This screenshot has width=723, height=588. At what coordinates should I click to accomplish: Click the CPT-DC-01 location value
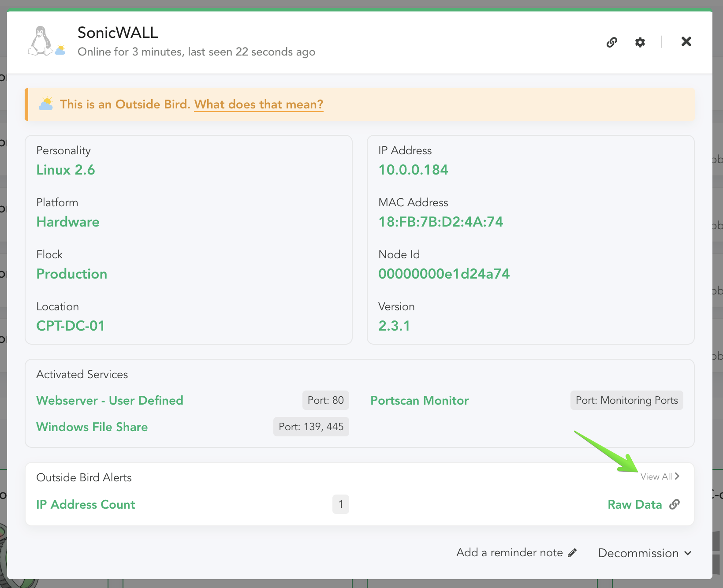[71, 326]
